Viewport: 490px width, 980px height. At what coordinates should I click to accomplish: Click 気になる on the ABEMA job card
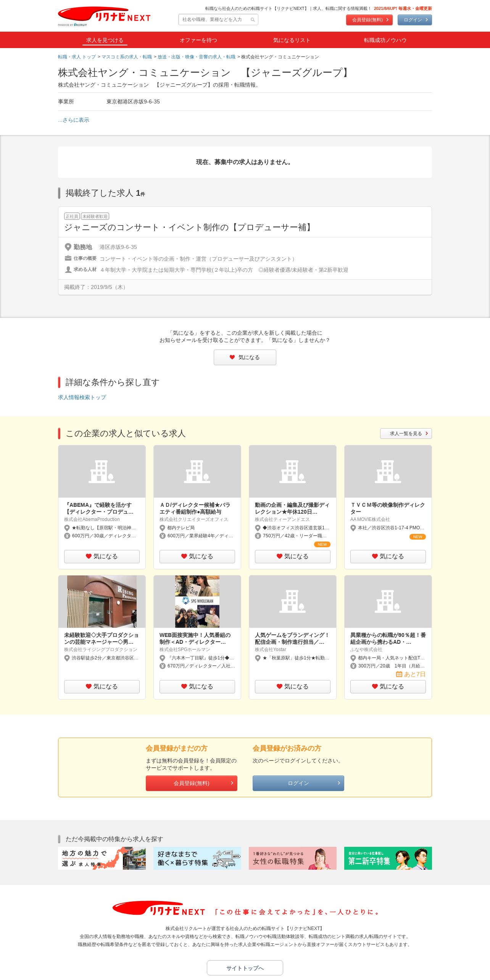pyautogui.click(x=102, y=556)
